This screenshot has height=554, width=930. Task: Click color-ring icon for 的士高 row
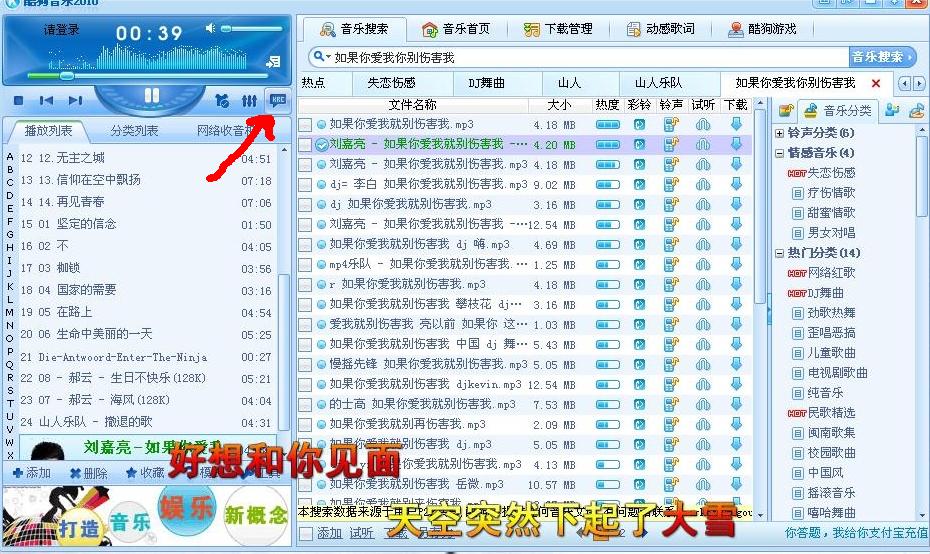[639, 405]
